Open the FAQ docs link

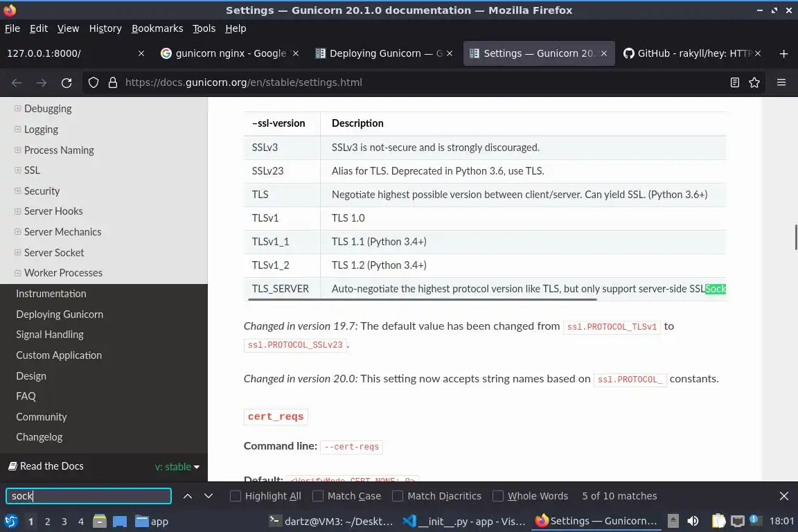click(x=26, y=396)
